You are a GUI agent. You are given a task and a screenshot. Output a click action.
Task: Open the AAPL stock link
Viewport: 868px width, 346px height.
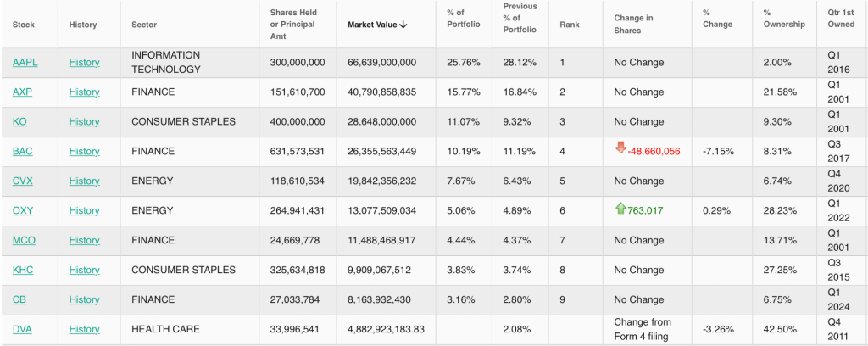click(x=23, y=63)
